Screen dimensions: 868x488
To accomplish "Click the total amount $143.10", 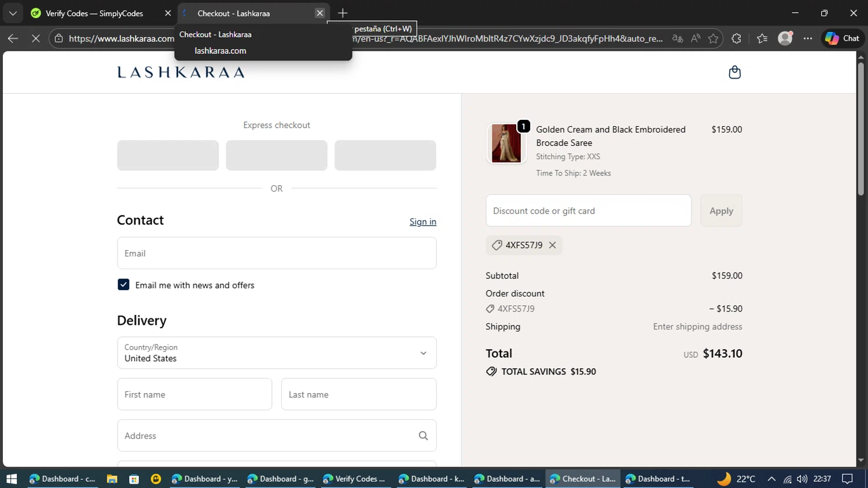I will (x=722, y=354).
